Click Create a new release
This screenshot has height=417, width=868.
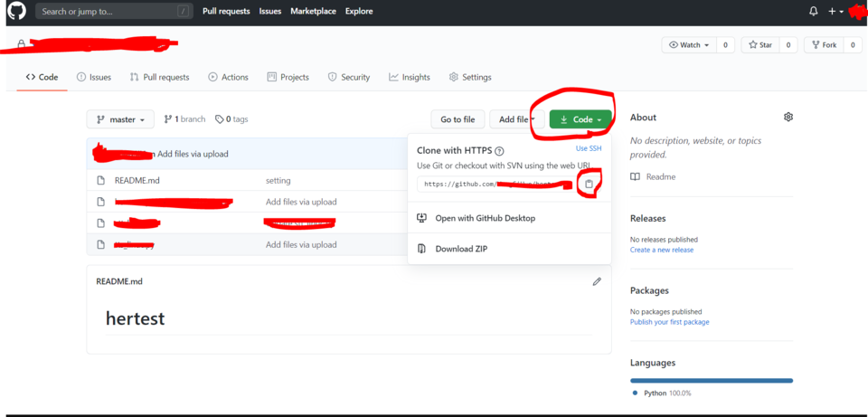(x=662, y=250)
